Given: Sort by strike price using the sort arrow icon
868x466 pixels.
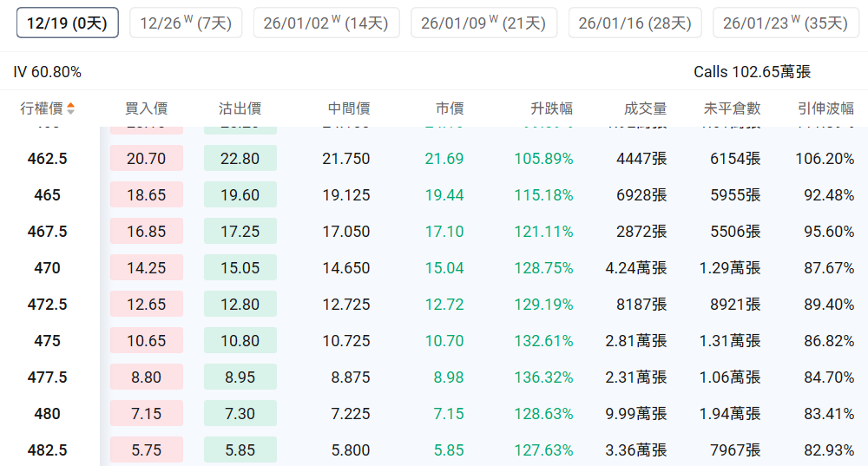Looking at the screenshot, I should [x=71, y=108].
